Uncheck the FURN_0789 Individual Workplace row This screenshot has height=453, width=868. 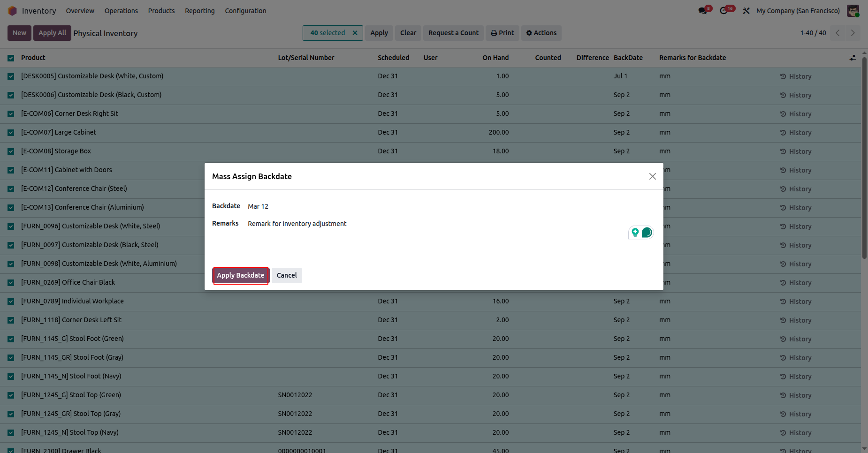[11, 302]
